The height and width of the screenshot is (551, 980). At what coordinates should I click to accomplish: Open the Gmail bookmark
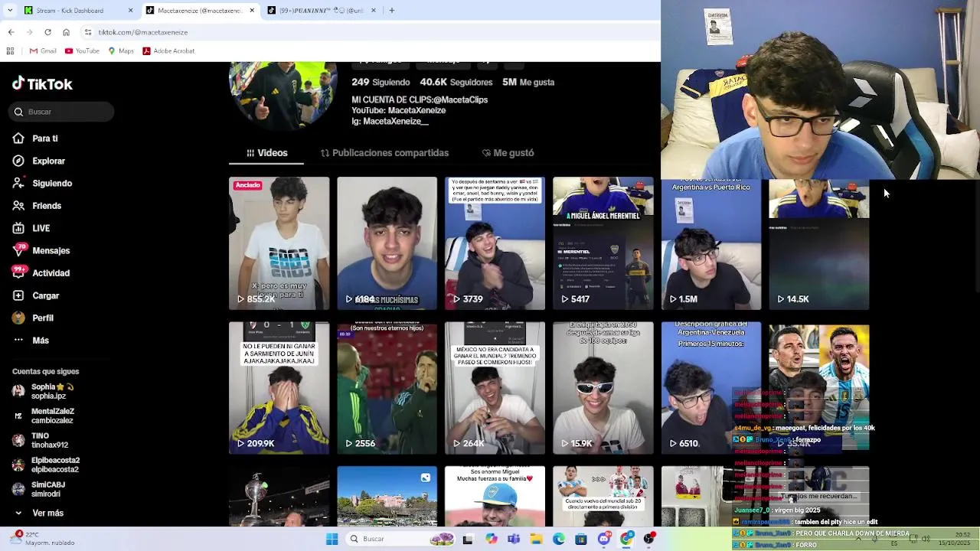pos(43,51)
